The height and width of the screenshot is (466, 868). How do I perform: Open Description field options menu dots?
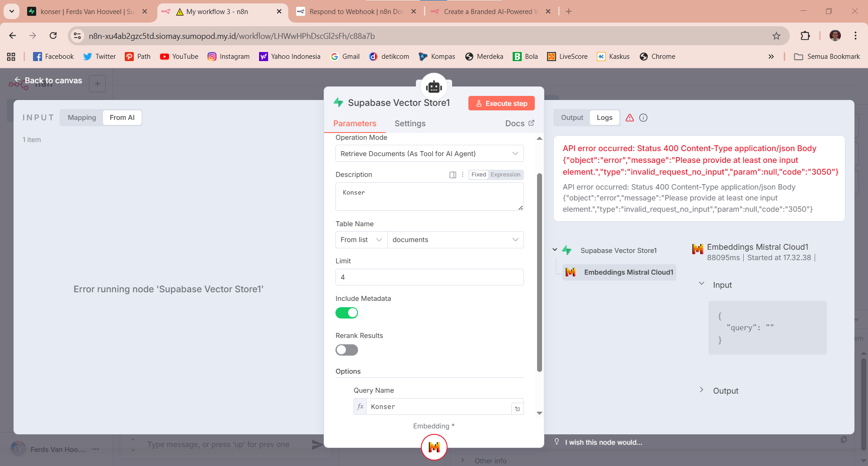coord(462,175)
